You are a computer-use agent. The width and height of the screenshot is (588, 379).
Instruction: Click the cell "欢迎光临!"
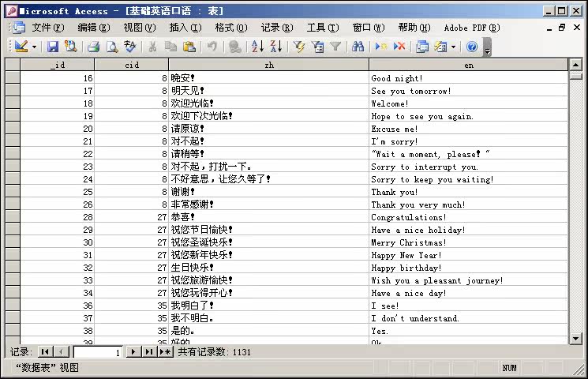pos(269,103)
